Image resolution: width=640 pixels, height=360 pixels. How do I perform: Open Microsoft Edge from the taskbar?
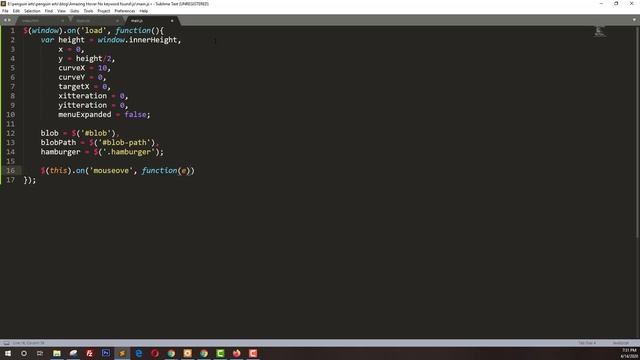tap(139, 353)
